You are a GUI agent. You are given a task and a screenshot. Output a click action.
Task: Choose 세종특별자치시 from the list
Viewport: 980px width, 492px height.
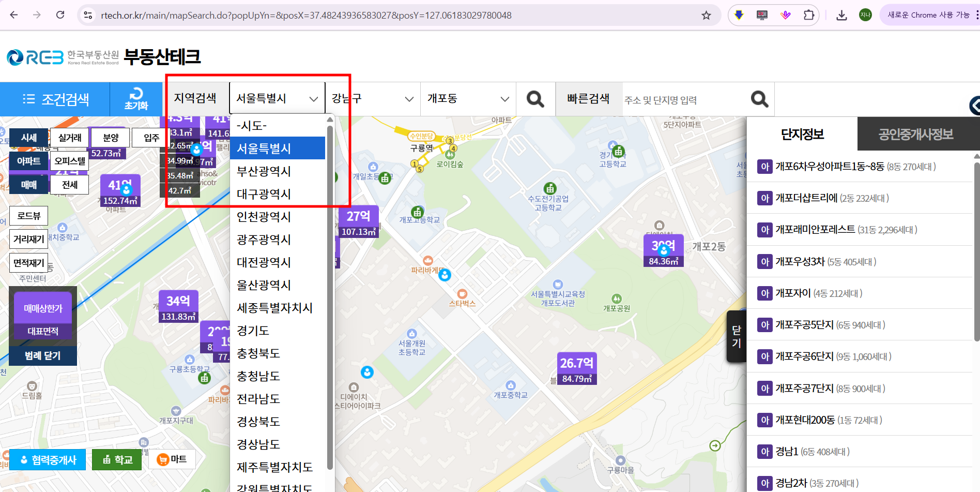click(x=278, y=308)
